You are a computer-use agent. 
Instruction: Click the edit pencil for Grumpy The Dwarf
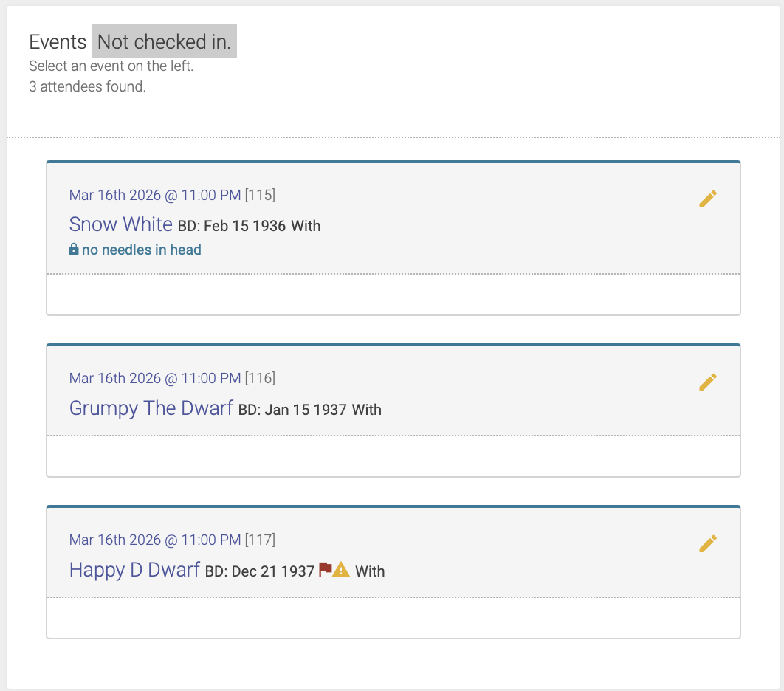tap(707, 382)
